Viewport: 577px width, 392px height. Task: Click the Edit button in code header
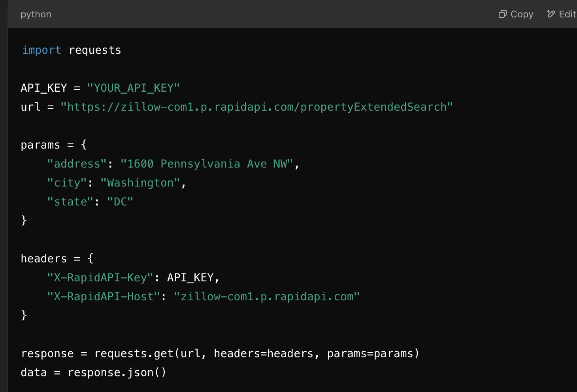coord(561,14)
